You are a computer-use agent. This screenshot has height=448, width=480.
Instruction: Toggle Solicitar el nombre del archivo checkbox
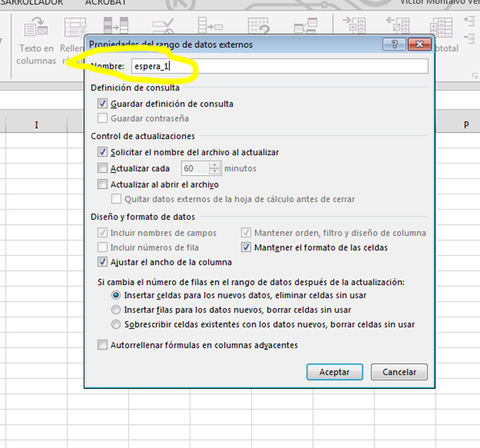[x=102, y=152]
